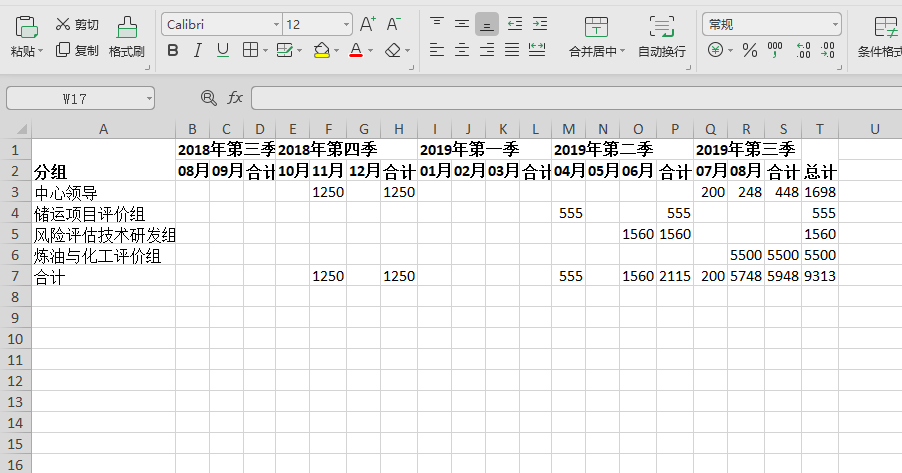
Task: Apply cell borders icon
Action: (250, 50)
